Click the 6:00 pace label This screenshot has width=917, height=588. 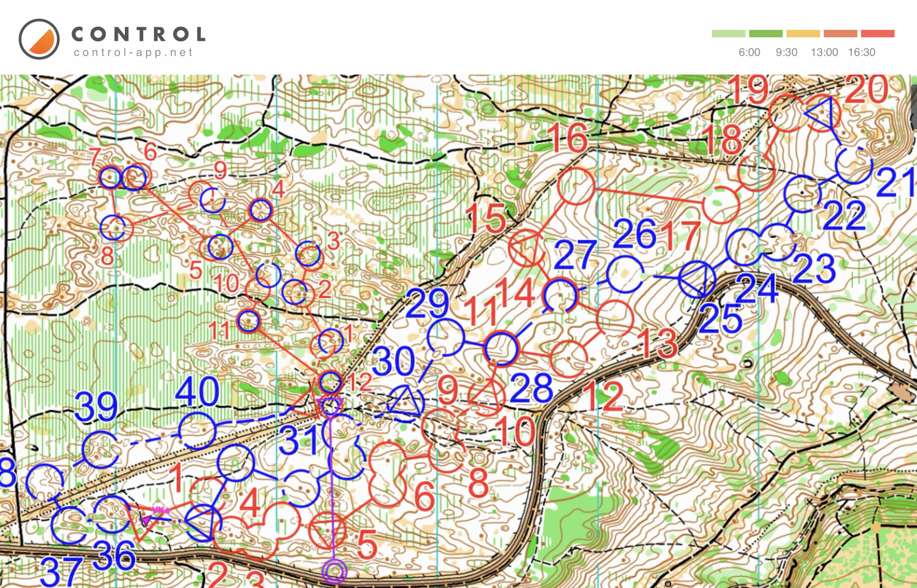(749, 52)
